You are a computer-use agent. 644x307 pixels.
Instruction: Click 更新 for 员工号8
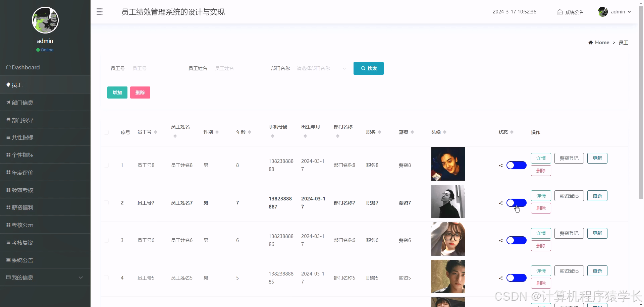597,158
